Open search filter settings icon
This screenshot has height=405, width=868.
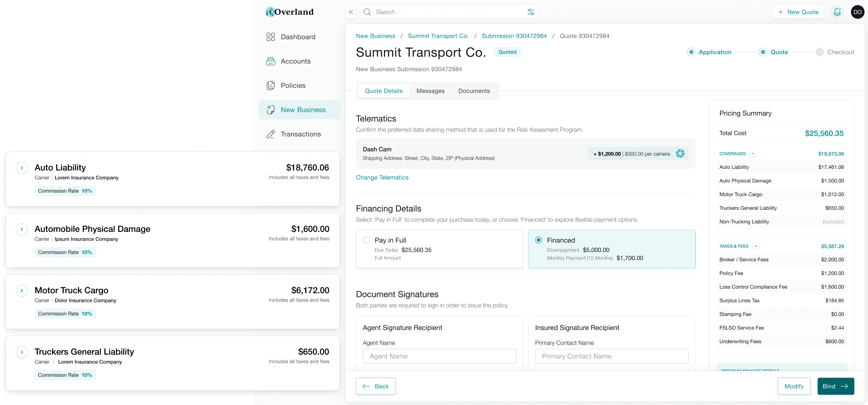coord(531,12)
